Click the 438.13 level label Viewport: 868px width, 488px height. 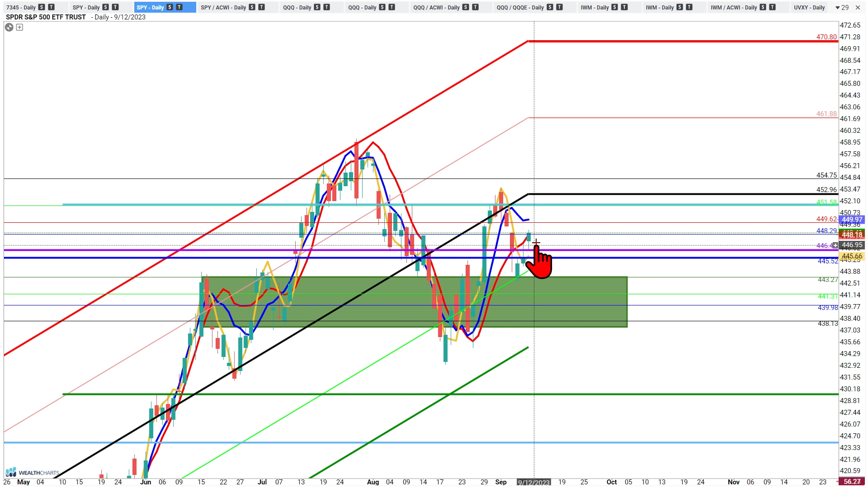828,324
